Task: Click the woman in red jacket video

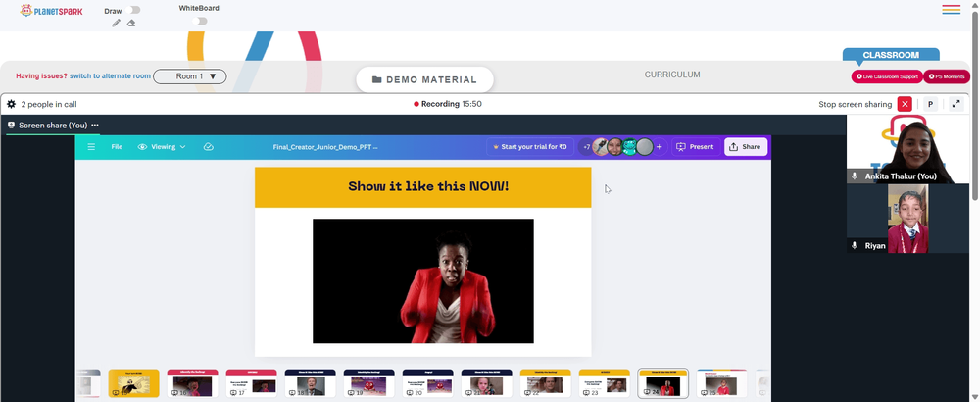Action: (x=423, y=280)
